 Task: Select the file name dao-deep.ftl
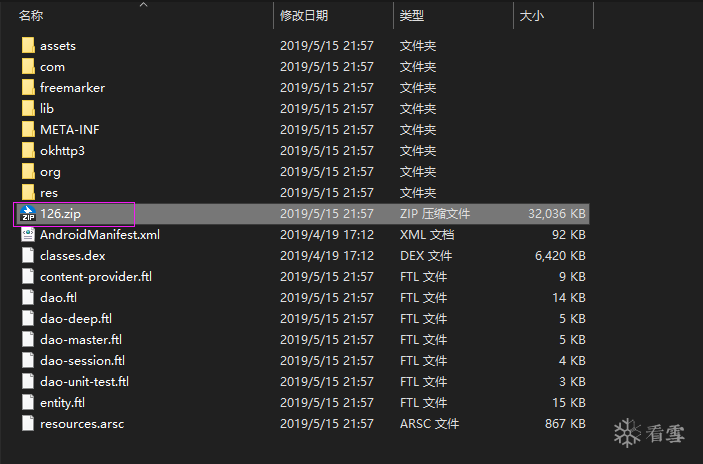[76, 319]
